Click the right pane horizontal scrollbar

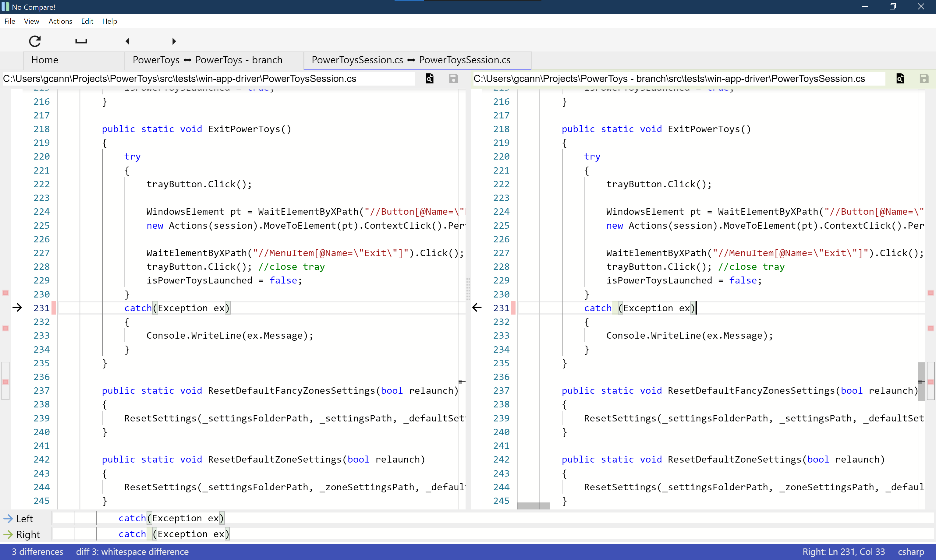click(533, 506)
